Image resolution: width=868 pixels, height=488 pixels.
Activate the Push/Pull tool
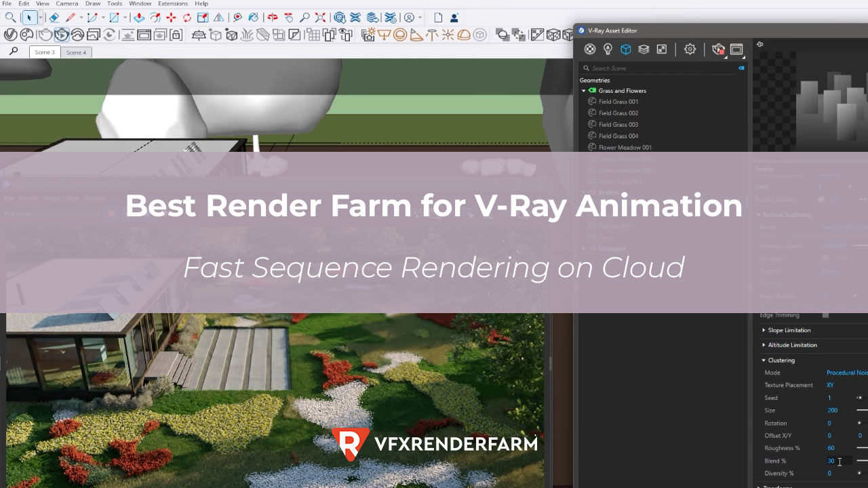(x=138, y=18)
